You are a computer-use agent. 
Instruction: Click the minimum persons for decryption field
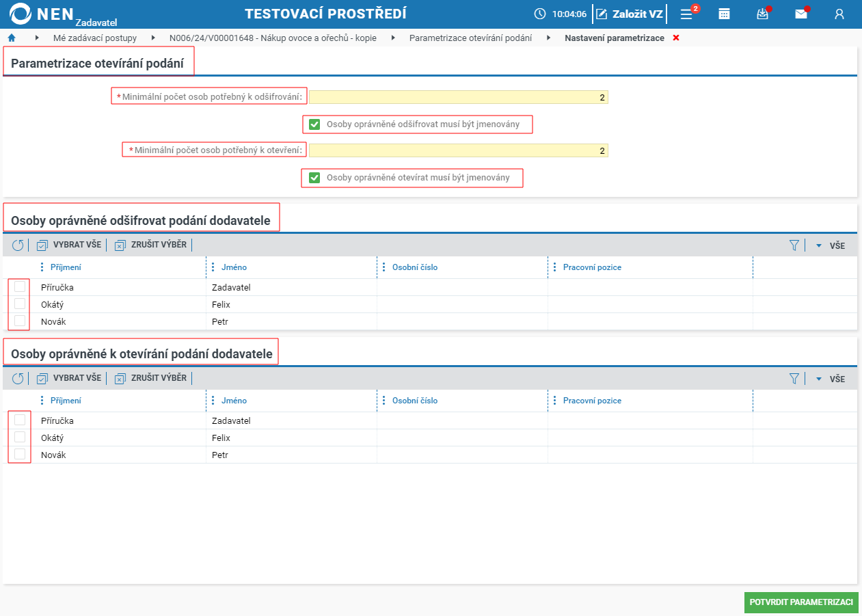(x=458, y=97)
